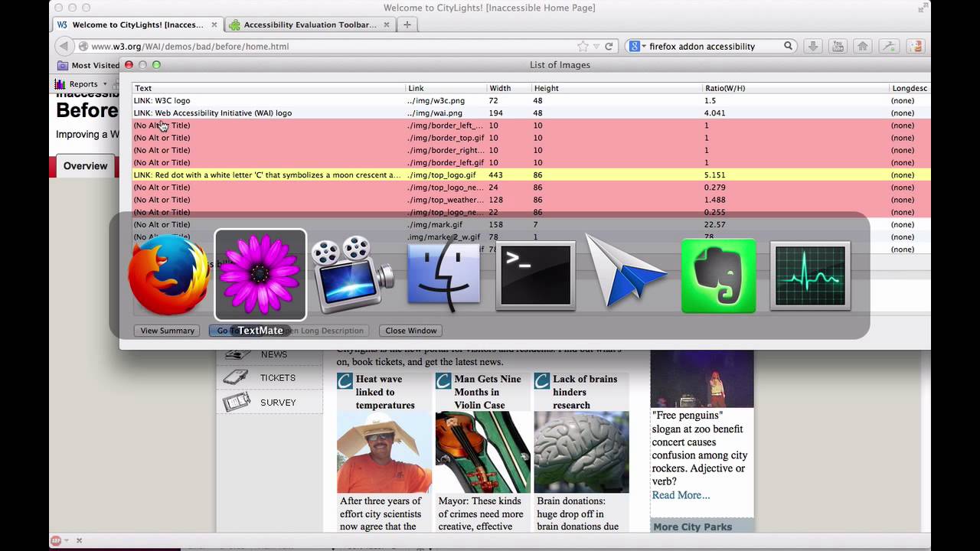The height and width of the screenshot is (551, 980).
Task: Sort image list by Ratio(W/H) column
Action: click(x=795, y=88)
